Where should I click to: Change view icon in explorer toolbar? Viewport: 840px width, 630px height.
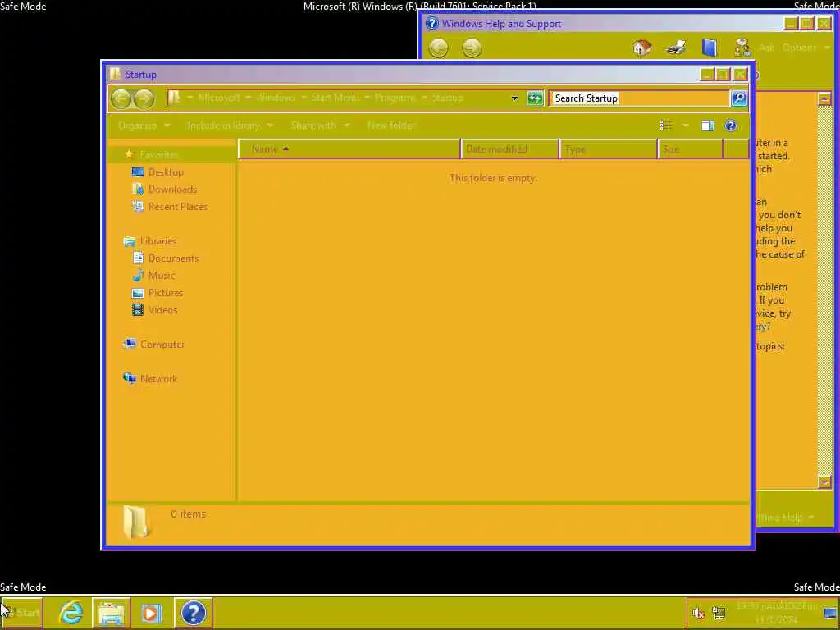point(666,126)
